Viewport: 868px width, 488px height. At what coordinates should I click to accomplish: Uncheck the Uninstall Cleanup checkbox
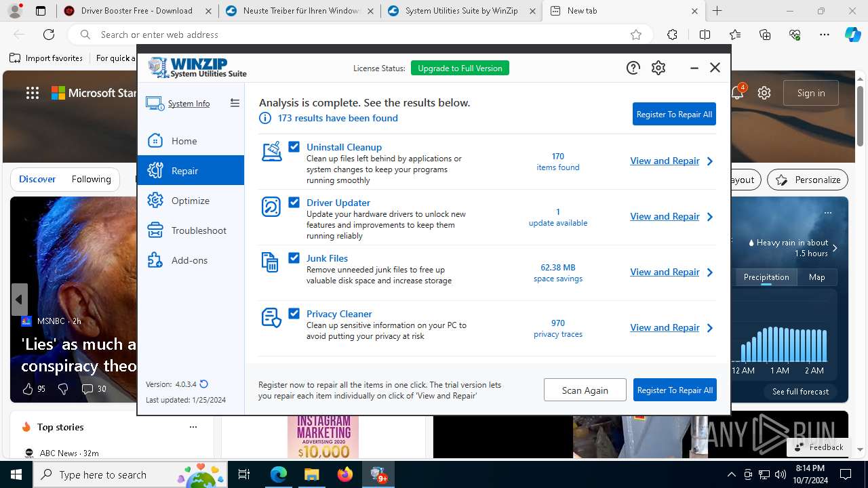[x=294, y=146]
